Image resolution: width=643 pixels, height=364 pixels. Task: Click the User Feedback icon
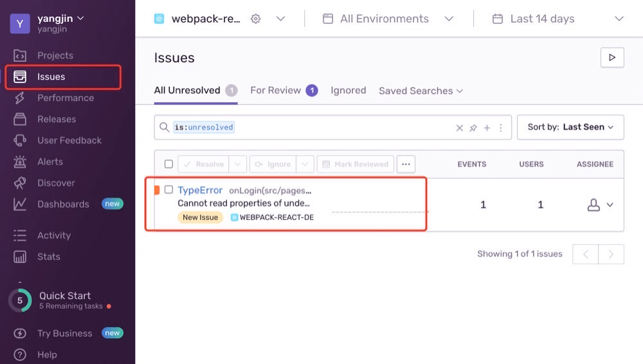[x=20, y=140]
